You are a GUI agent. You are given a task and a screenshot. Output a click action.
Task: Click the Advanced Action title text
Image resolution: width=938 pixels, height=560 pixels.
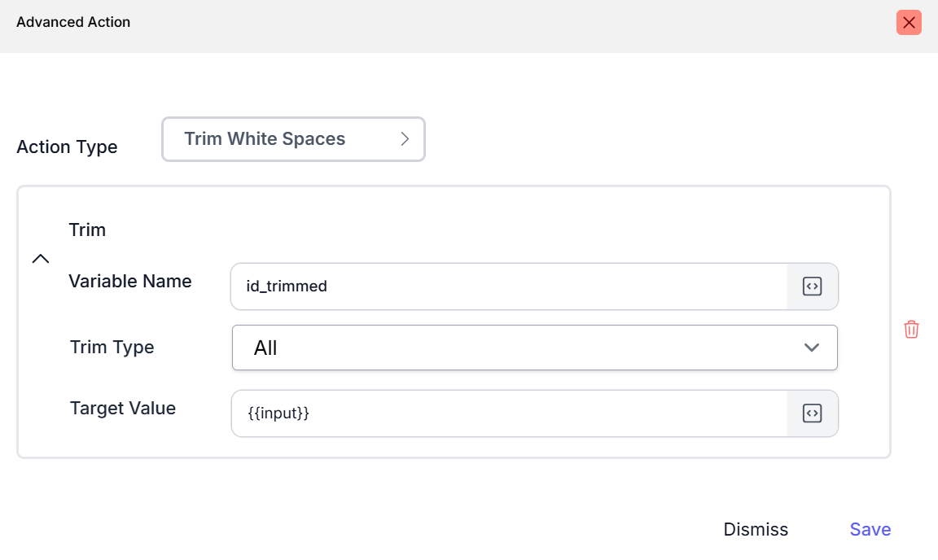click(73, 22)
